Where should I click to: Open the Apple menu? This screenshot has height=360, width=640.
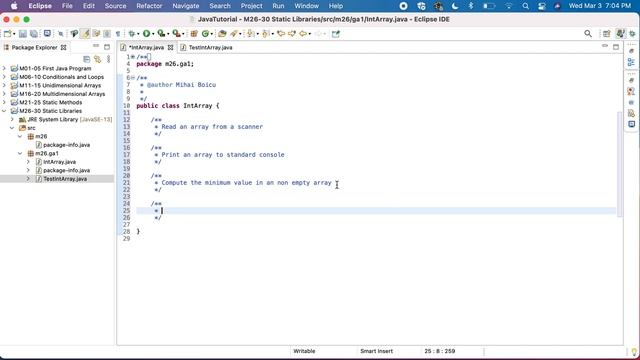(x=14, y=6)
